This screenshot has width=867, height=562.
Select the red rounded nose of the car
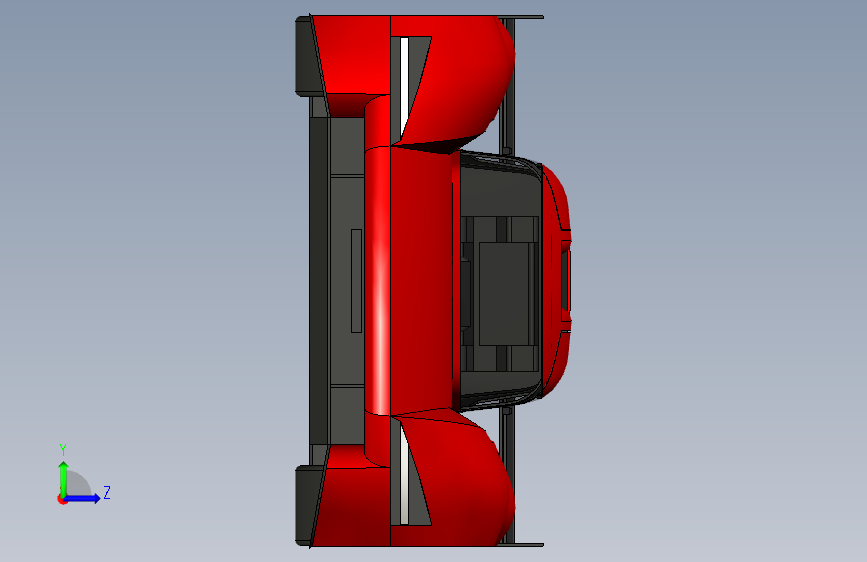557,281
